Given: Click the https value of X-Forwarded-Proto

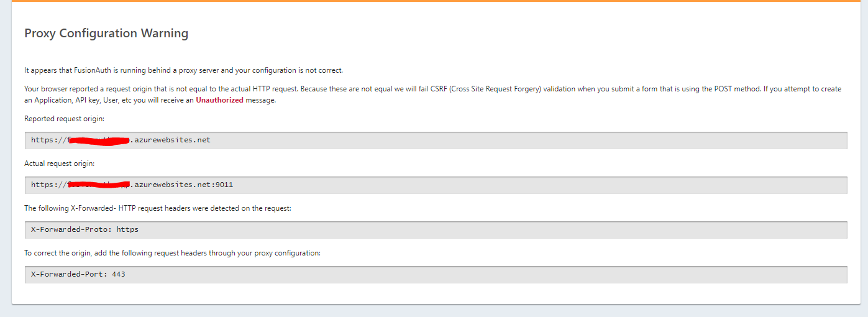Looking at the screenshot, I should click(127, 230).
